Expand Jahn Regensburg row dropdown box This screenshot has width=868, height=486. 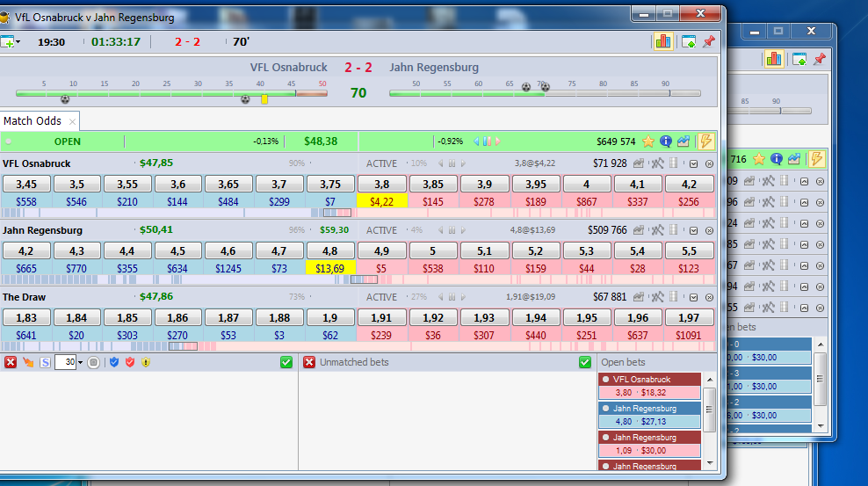pyautogui.click(x=694, y=230)
